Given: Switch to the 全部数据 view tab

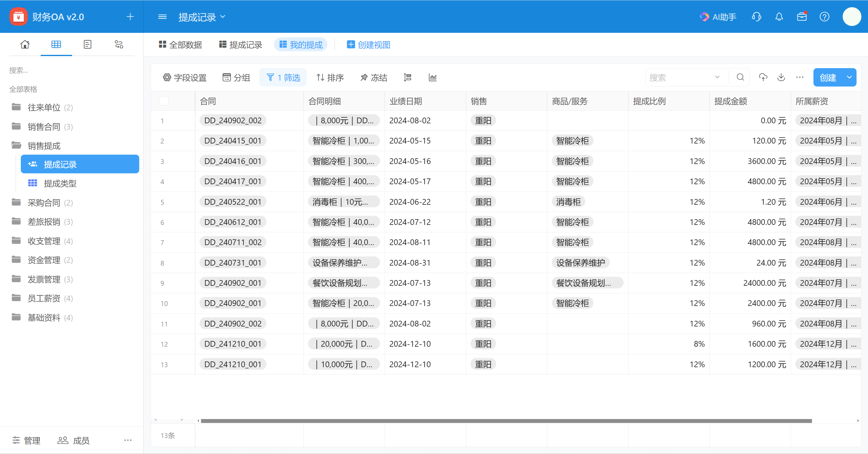Looking at the screenshot, I should coord(180,45).
